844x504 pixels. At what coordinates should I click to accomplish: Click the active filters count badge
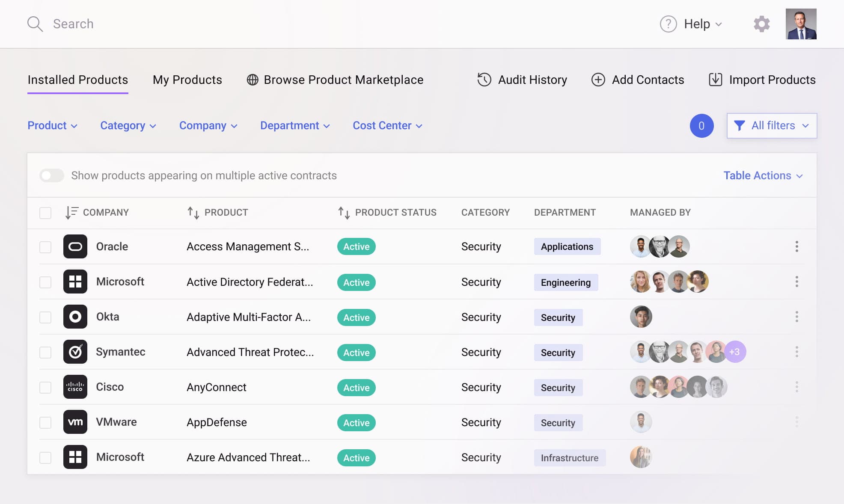[701, 126]
